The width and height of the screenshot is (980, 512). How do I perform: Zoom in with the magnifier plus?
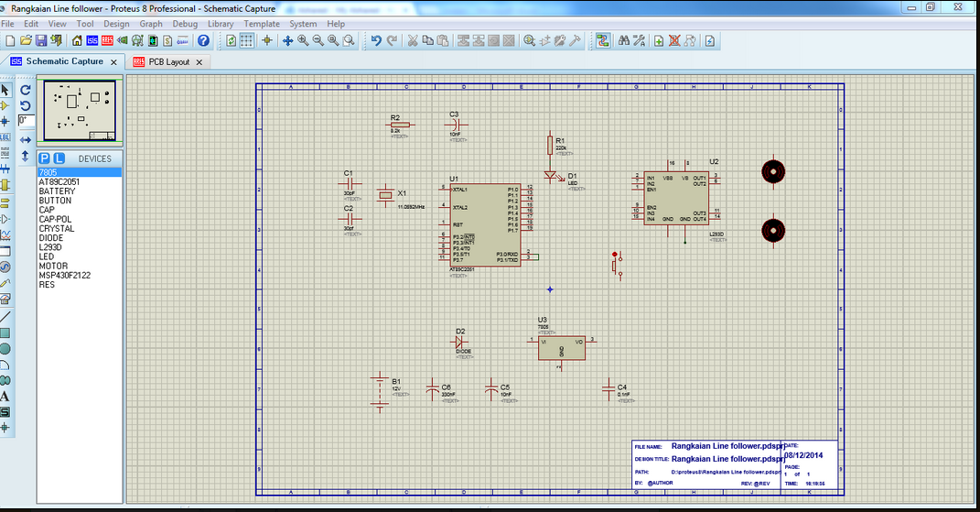click(303, 40)
